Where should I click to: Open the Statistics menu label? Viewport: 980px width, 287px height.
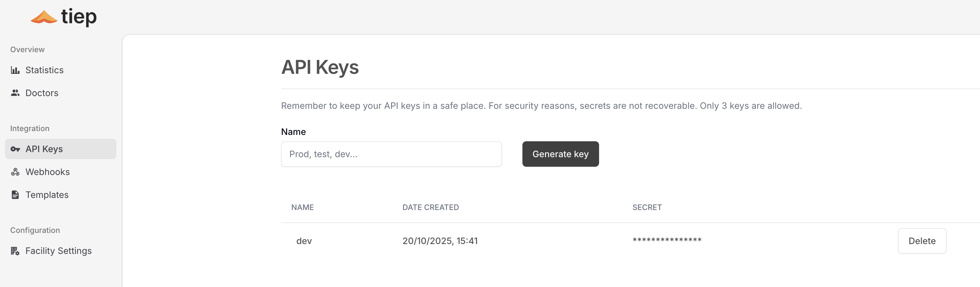[45, 70]
